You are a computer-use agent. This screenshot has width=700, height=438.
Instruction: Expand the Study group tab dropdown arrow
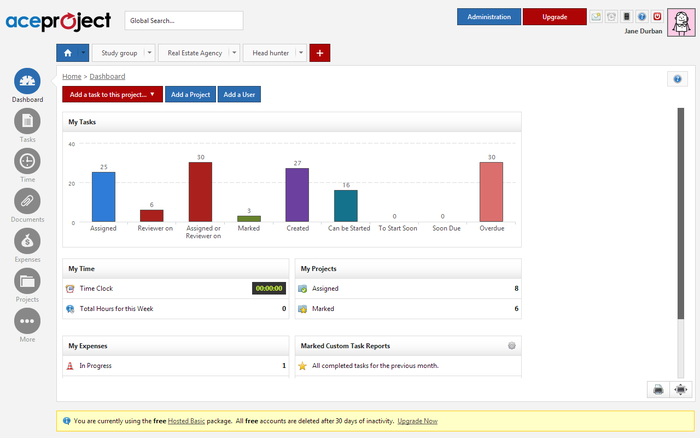click(150, 53)
